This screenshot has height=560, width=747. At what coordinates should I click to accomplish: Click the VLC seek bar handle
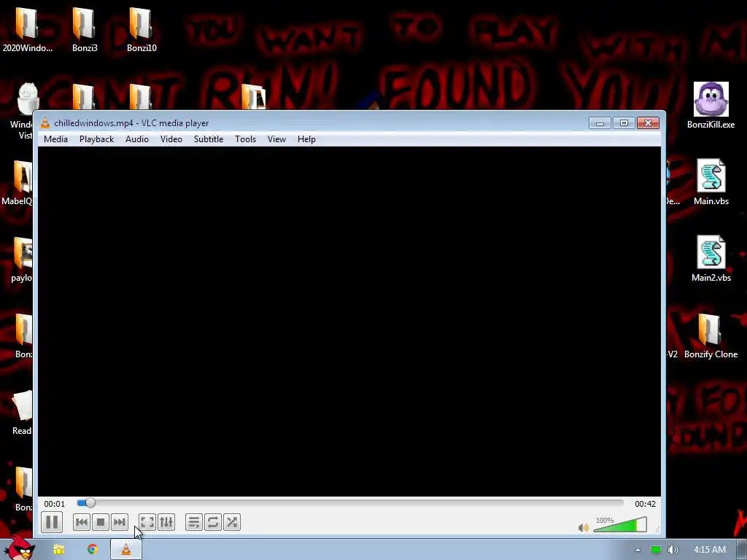(90, 503)
